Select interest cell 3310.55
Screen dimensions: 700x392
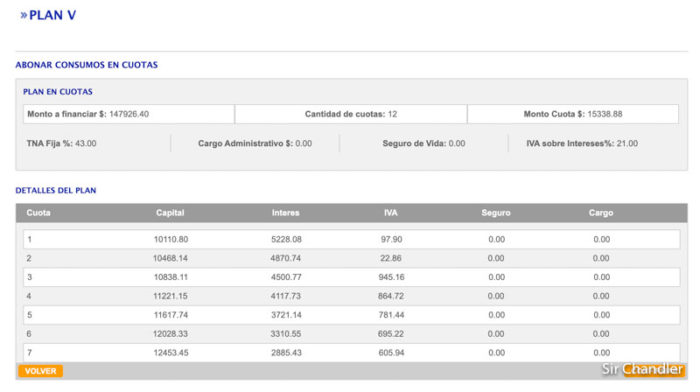click(x=286, y=334)
